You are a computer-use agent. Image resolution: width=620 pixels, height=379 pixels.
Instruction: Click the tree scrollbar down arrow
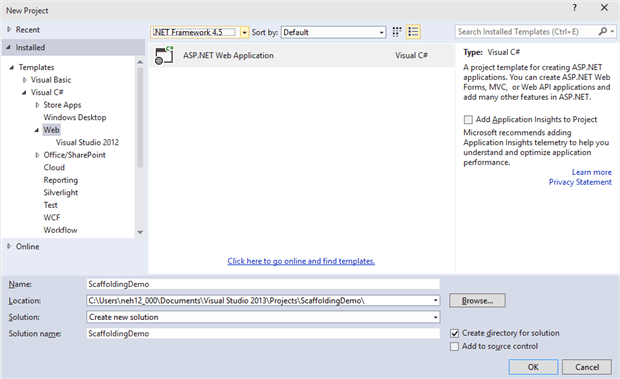140,232
